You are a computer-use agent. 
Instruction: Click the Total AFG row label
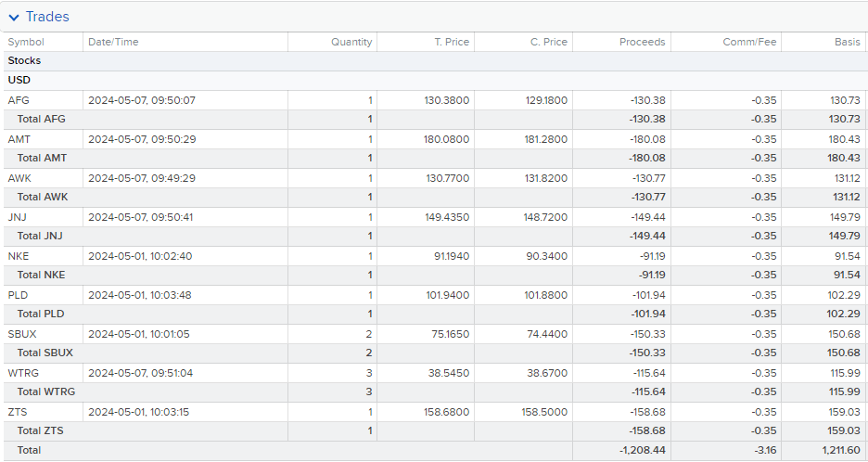click(42, 119)
